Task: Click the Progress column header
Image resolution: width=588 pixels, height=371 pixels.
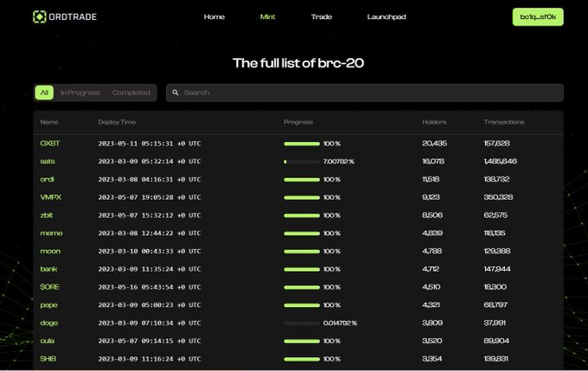Action: [298, 122]
